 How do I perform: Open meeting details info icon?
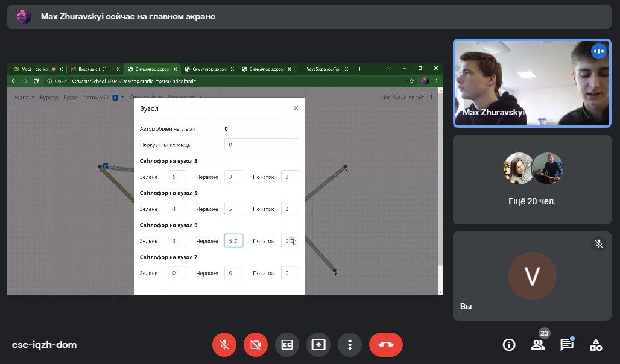click(509, 345)
